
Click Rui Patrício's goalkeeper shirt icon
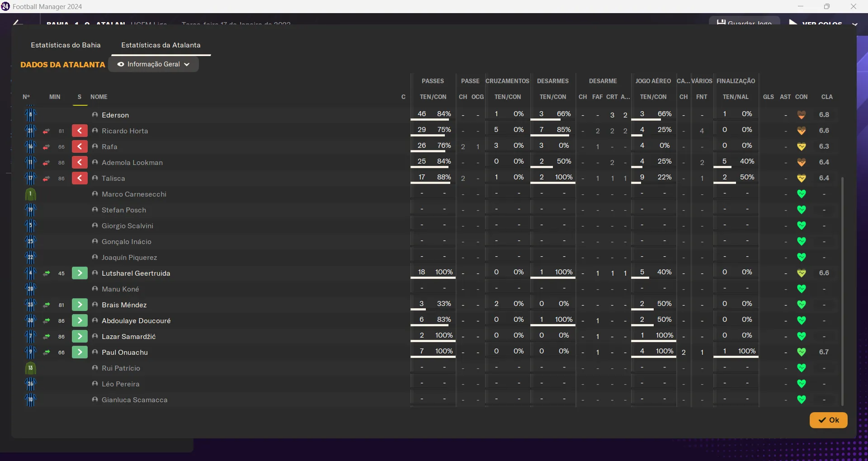tap(30, 368)
